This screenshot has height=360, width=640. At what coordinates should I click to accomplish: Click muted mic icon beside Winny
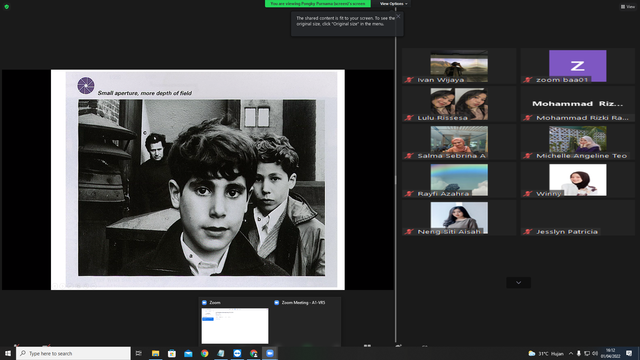coord(528,194)
